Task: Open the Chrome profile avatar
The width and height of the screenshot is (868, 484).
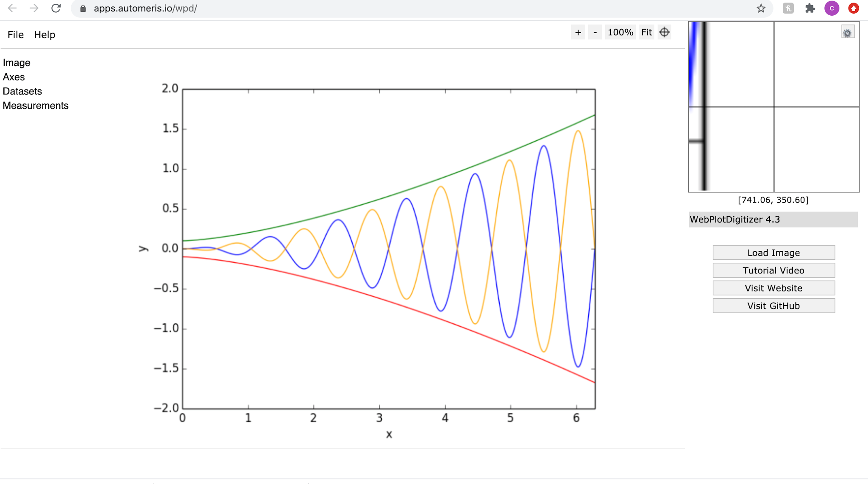Action: coord(832,8)
